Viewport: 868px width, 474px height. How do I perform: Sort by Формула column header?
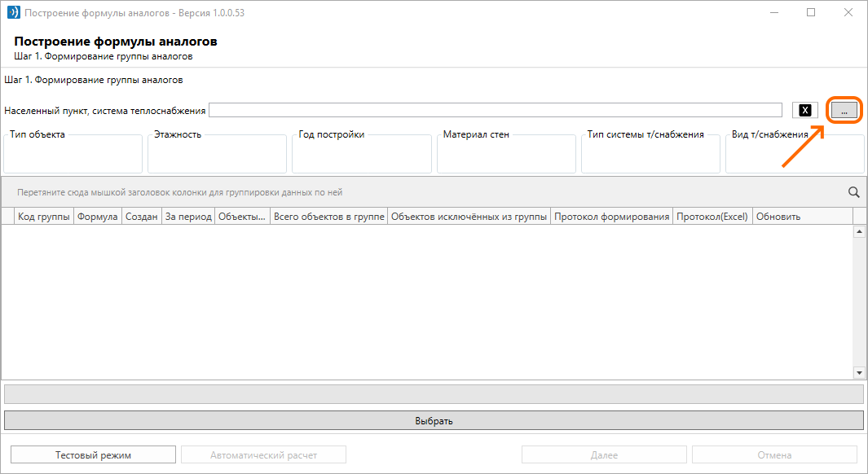[98, 217]
